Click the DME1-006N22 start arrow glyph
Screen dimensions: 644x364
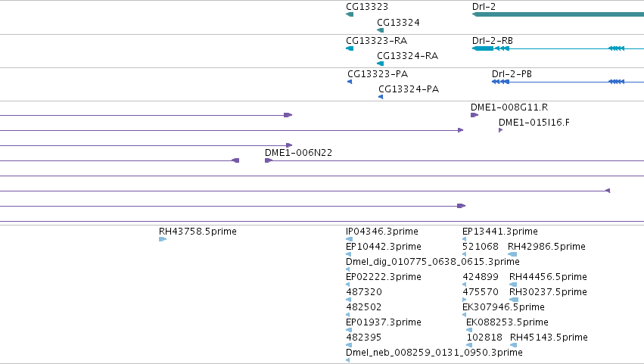click(x=269, y=160)
